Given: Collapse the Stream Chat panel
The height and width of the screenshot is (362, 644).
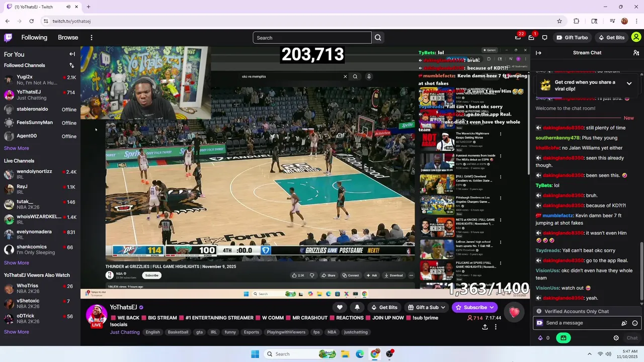Looking at the screenshot, I should coord(538,53).
